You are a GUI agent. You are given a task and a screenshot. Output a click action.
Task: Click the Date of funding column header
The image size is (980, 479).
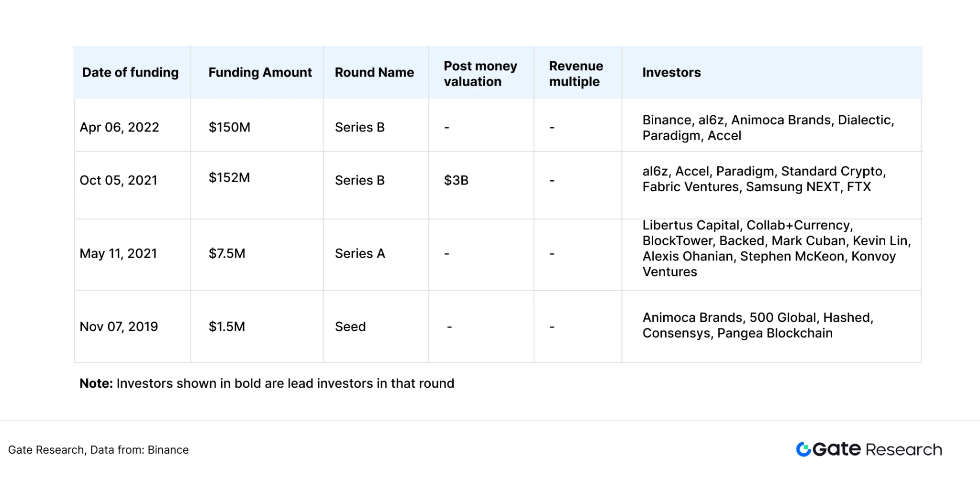pyautogui.click(x=130, y=73)
